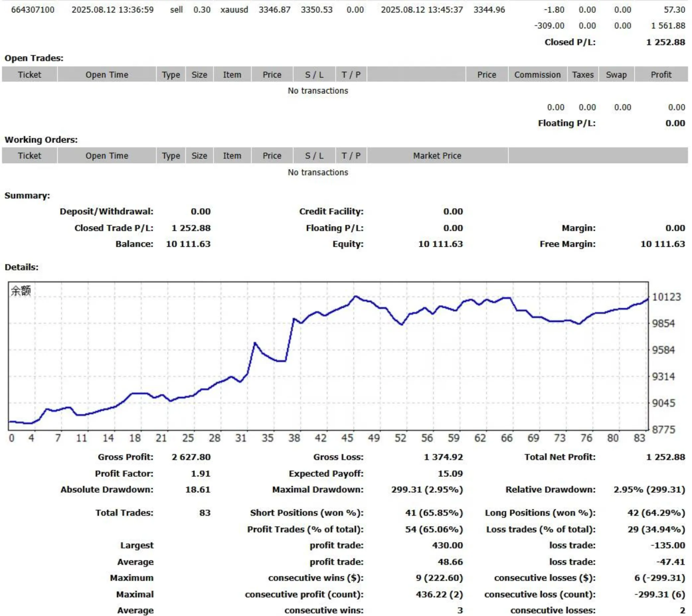Click the Maximal Drawdown value
692x616 pixels.
pos(427,490)
